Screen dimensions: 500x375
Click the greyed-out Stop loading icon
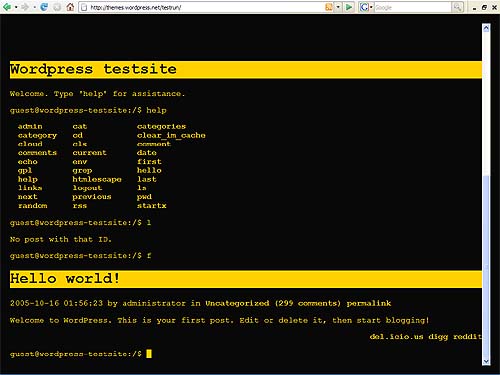(57, 7)
